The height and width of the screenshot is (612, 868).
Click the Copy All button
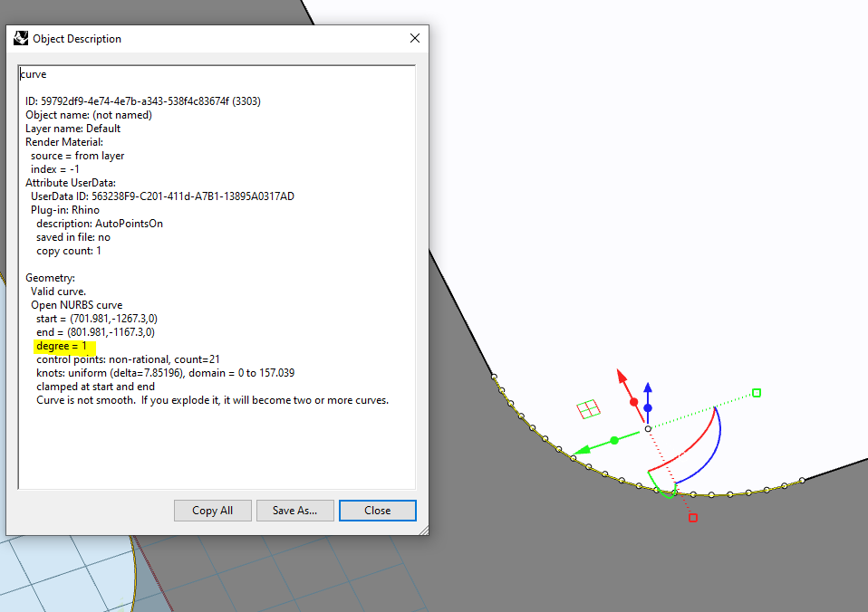(x=213, y=511)
